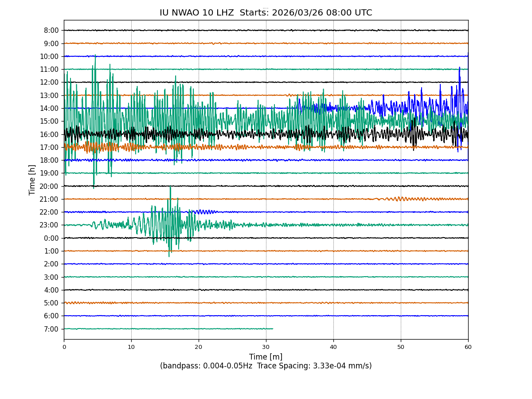The image size is (532, 399).
Task: Click the 0:00 midnight tick label
Action: (52, 238)
